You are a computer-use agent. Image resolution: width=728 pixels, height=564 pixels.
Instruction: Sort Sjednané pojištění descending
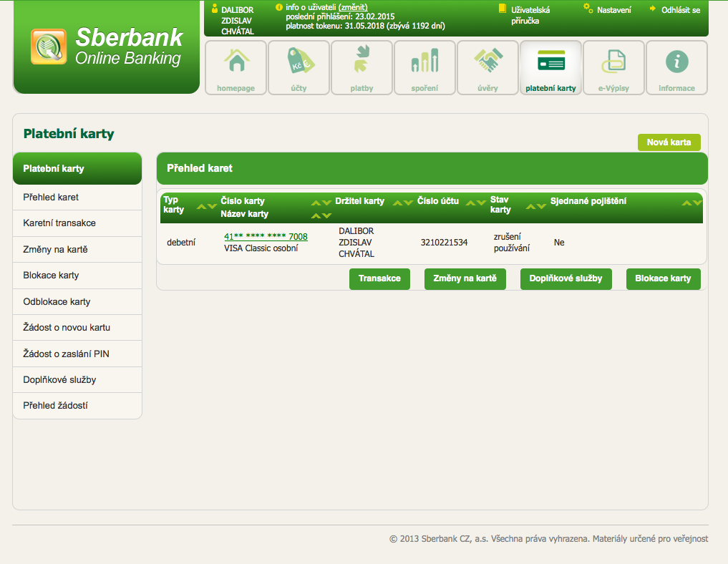697,203
